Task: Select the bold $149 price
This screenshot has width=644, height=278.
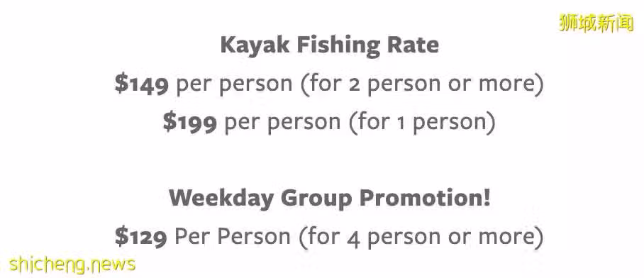Action: 142,84
